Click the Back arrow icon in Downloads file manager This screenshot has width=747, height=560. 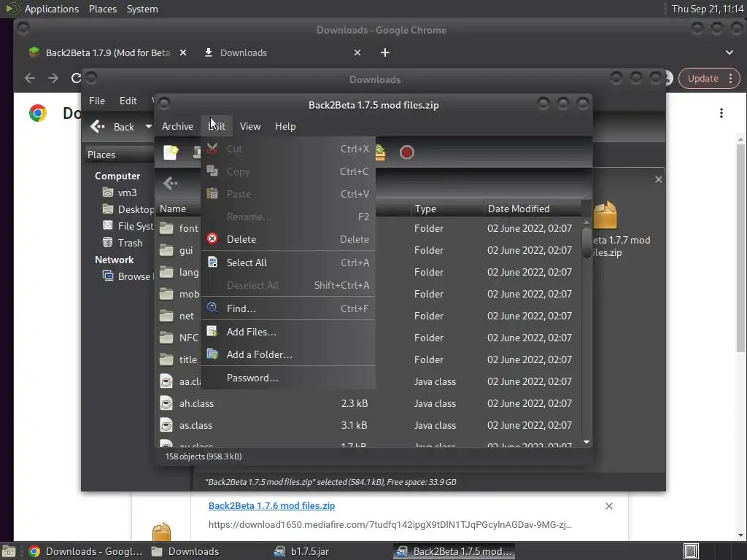click(x=97, y=126)
